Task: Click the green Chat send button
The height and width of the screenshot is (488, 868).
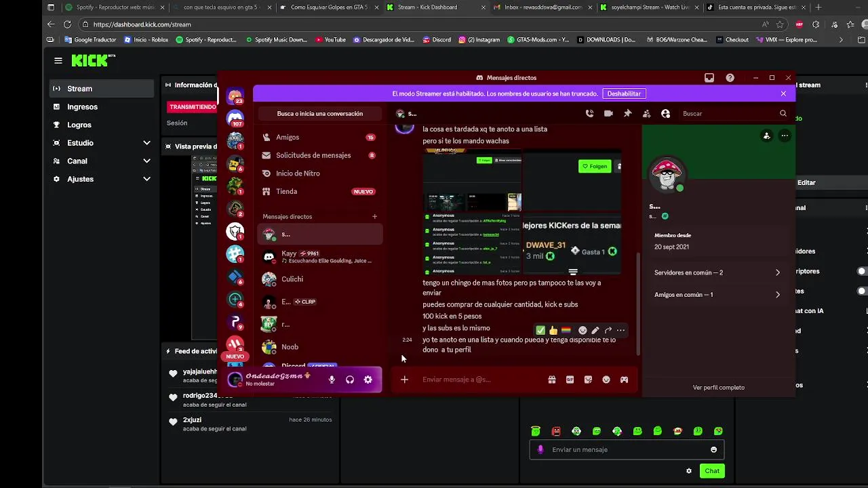Action: pos(712,471)
